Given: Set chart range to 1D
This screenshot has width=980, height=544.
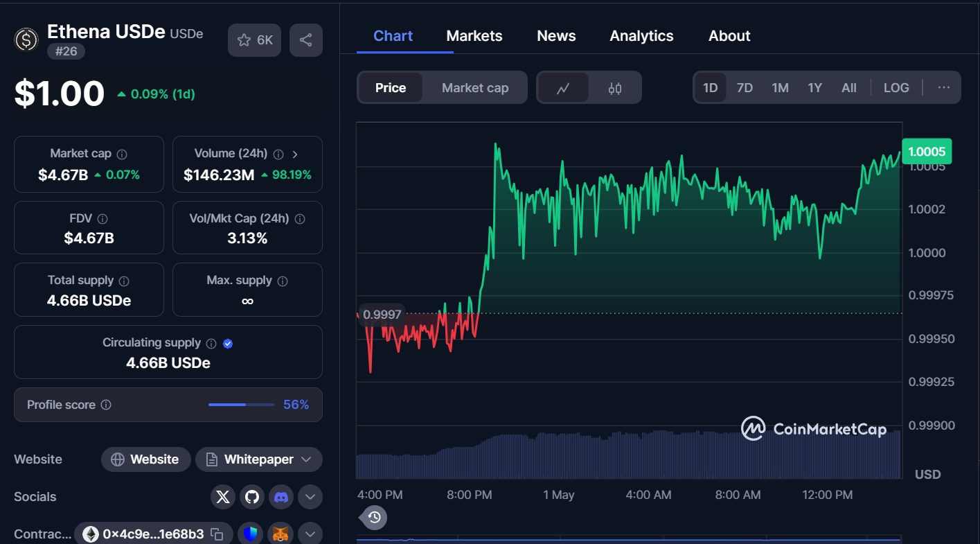Looking at the screenshot, I should pos(711,88).
